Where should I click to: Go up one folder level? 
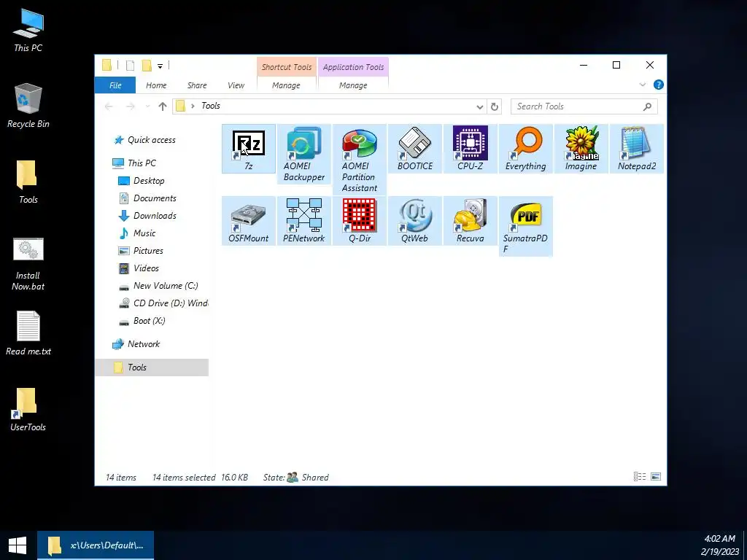[163, 106]
